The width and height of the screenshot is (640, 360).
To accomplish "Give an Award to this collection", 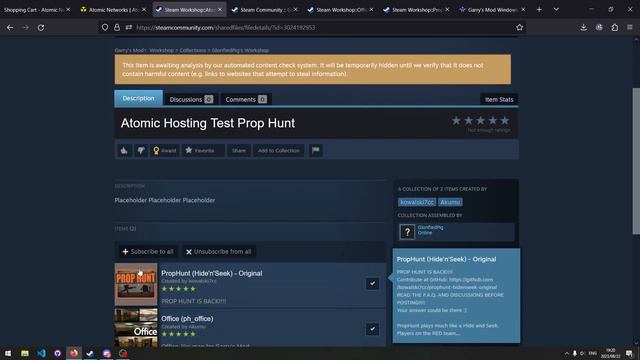I will pos(164,151).
